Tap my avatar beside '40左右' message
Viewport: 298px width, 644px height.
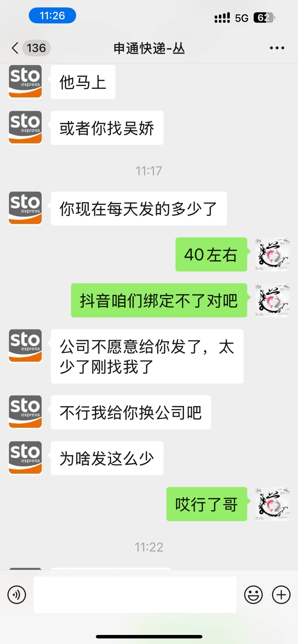272,254
